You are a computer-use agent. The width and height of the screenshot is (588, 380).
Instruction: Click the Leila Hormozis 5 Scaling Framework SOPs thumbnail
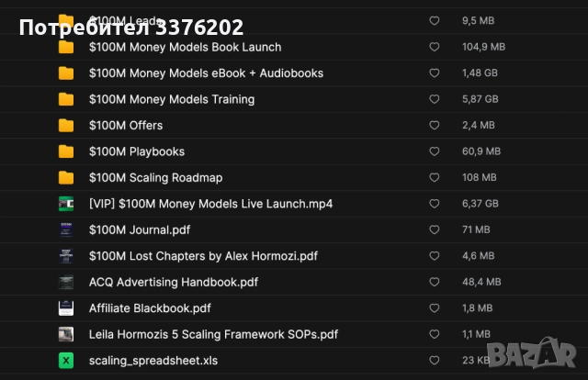coord(66,334)
